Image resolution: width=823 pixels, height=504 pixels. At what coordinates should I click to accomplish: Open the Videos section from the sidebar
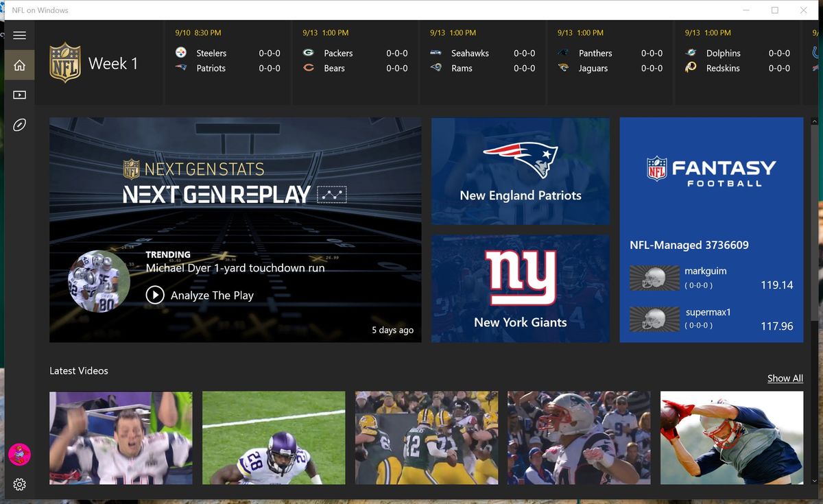click(19, 95)
